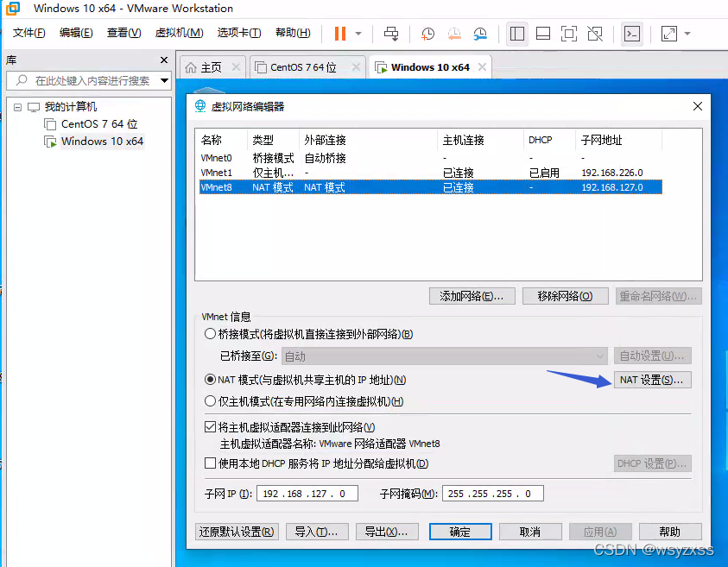Click the VMware Workstation logo in the title bar
This screenshot has width=728, height=567.
13,8
